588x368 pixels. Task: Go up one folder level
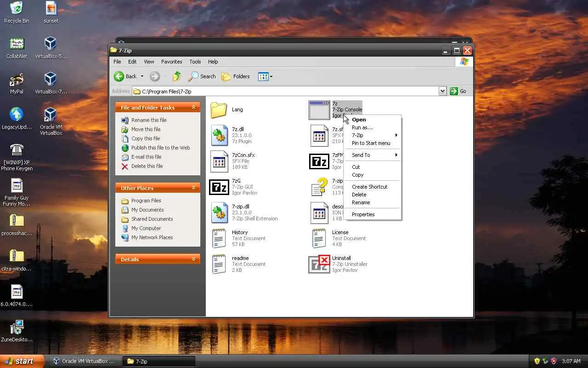(177, 76)
